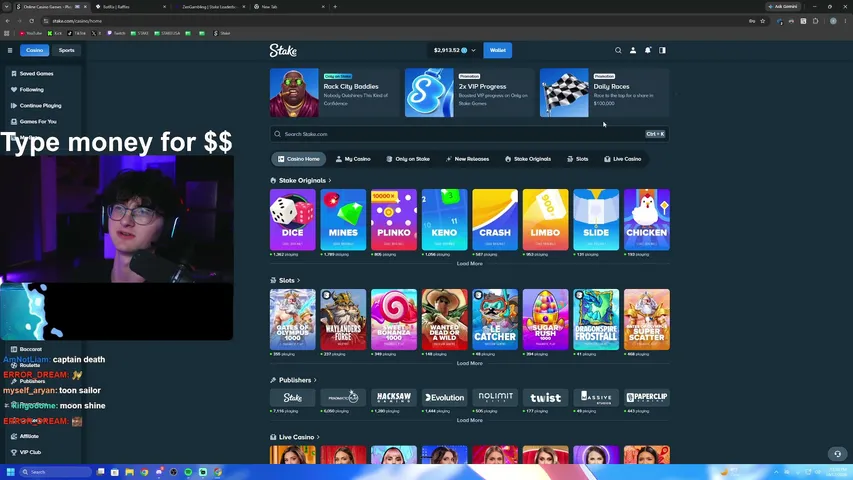Image resolution: width=853 pixels, height=480 pixels.
Task: Open Sugar Rush 1000 slot
Action: (546, 319)
